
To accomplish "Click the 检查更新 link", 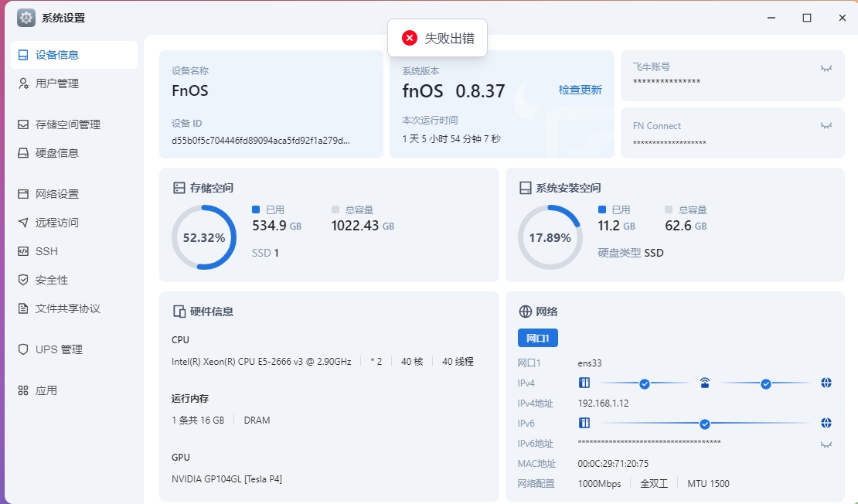I will (580, 90).
